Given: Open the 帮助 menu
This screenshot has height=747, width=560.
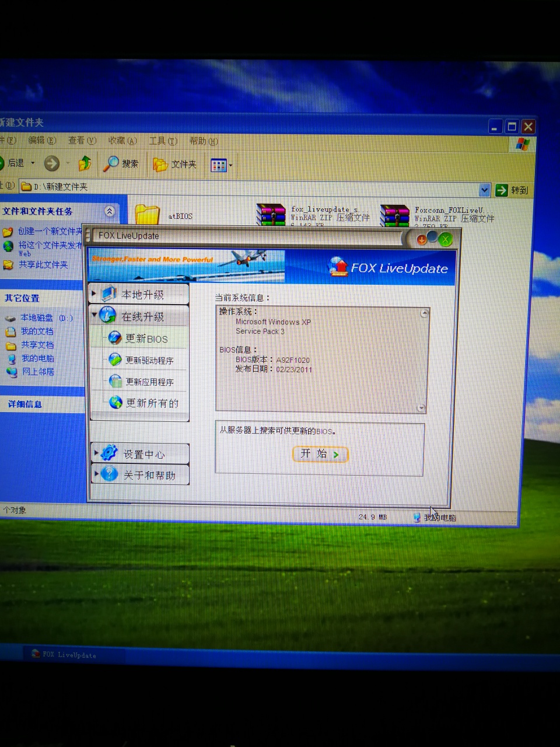Looking at the screenshot, I should pos(204,141).
